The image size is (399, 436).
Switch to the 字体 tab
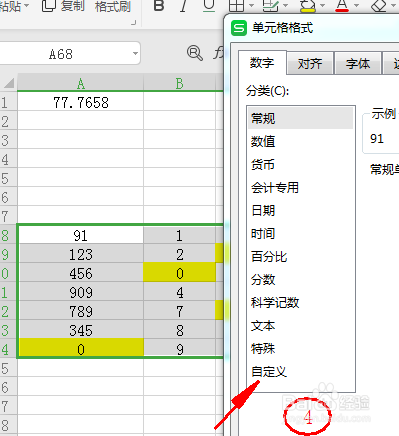358,63
